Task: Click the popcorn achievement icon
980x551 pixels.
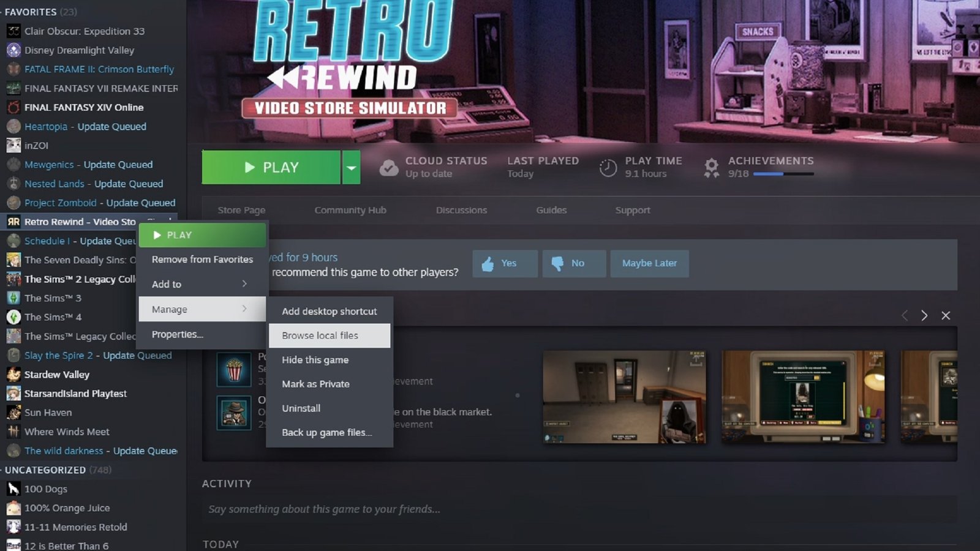Action: click(234, 369)
